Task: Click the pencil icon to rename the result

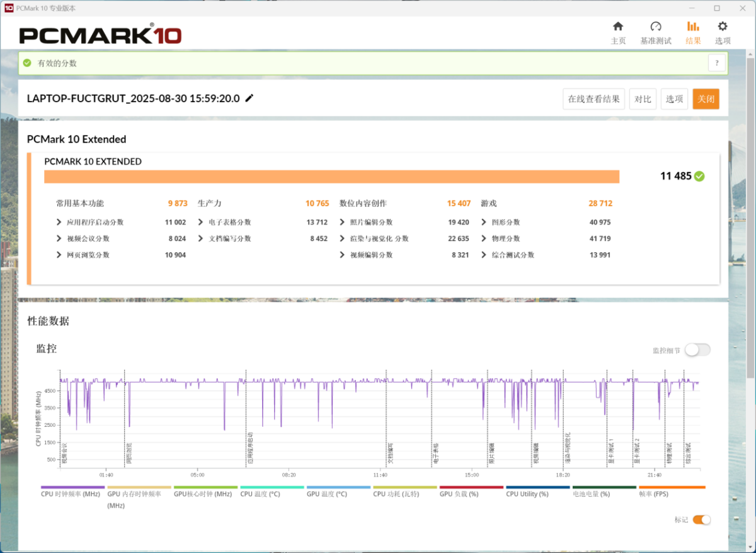Action: 249,98
